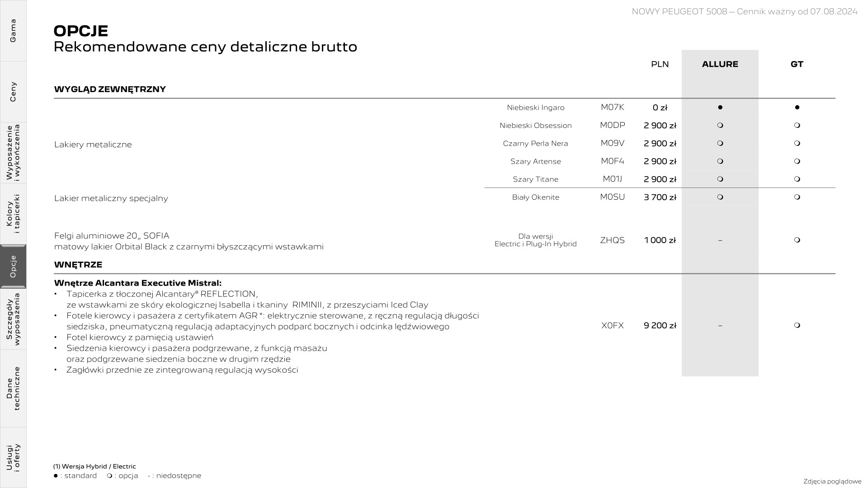Click GT option circle for ZHQS wheels

click(x=797, y=240)
